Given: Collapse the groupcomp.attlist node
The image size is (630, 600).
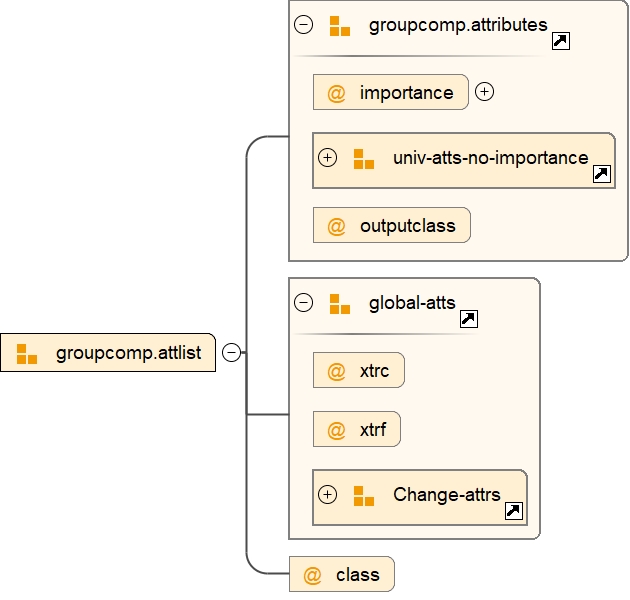Looking at the screenshot, I should (x=231, y=352).
